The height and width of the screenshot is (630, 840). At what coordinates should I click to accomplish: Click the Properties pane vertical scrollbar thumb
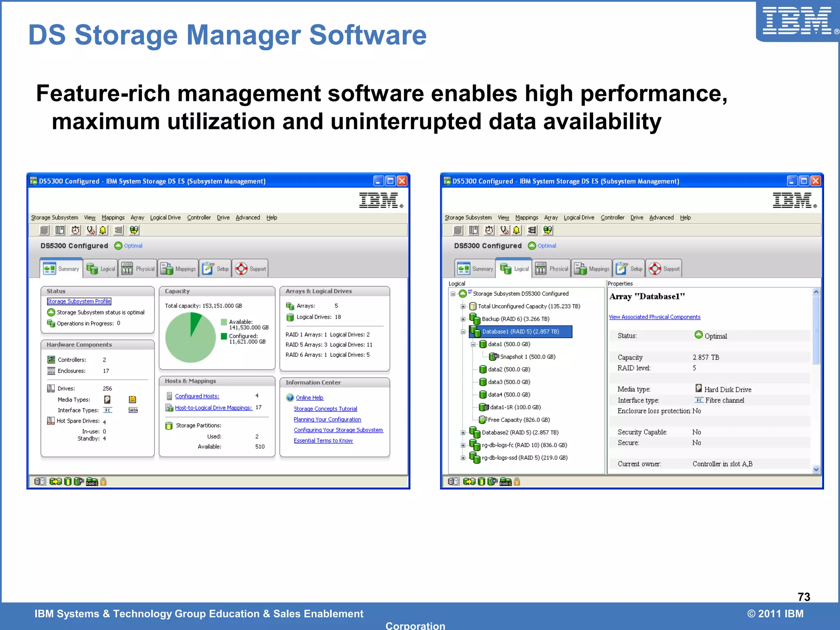(816, 330)
